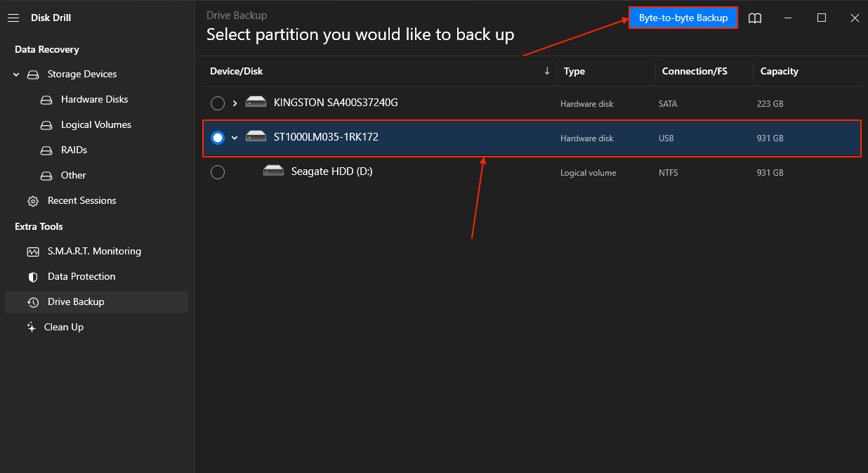The height and width of the screenshot is (473, 868).
Task: Click the Data Protection shield icon
Action: pos(33,277)
